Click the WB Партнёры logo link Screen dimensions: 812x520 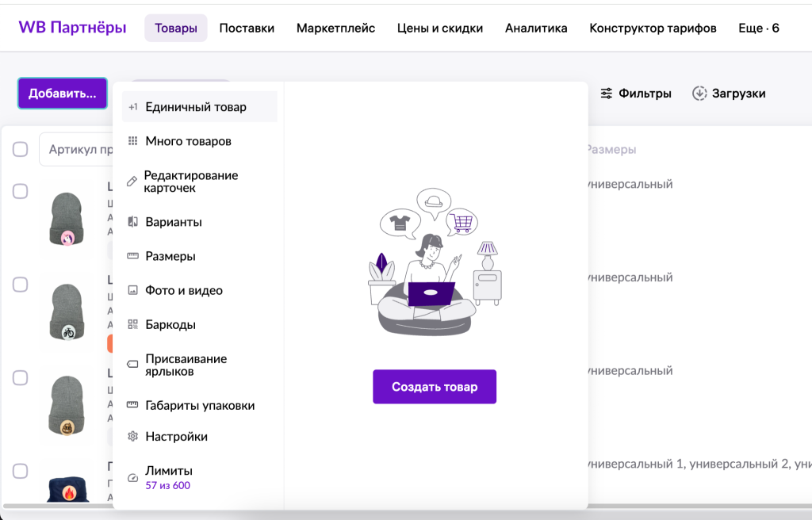coord(72,28)
